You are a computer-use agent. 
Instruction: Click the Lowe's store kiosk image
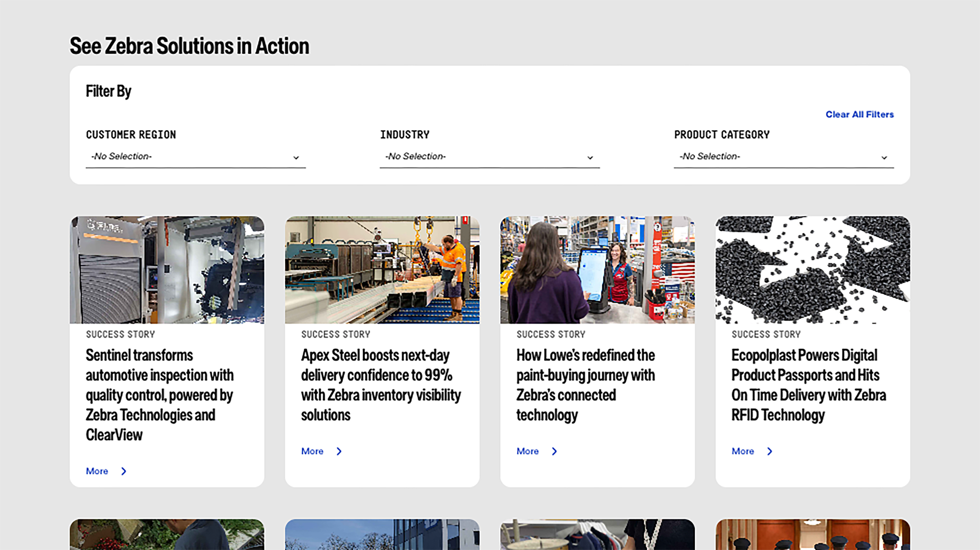click(598, 270)
